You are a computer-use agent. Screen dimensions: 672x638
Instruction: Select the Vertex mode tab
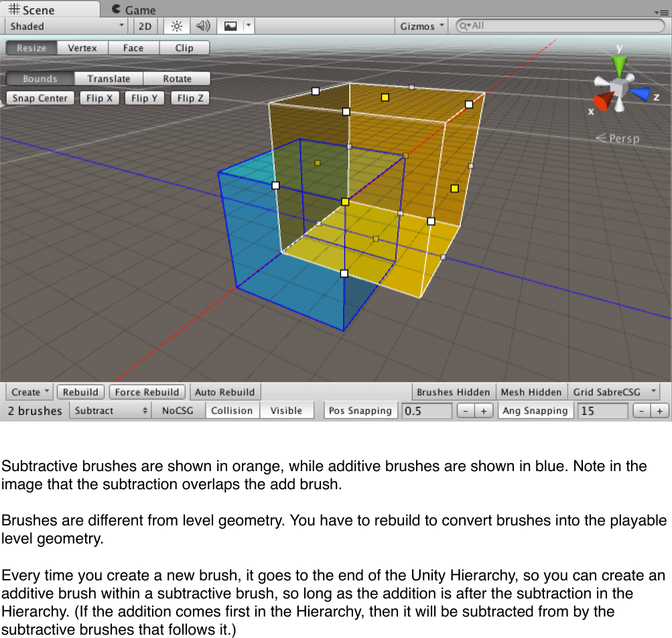pos(82,48)
